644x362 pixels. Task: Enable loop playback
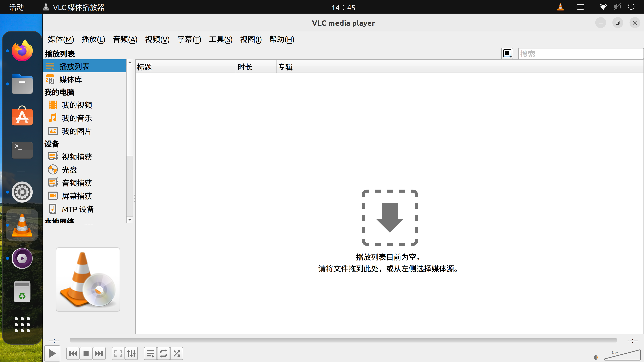[164, 353]
